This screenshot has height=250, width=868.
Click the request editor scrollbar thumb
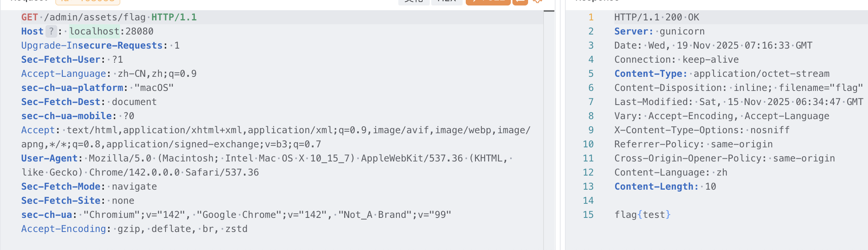tap(549, 11)
